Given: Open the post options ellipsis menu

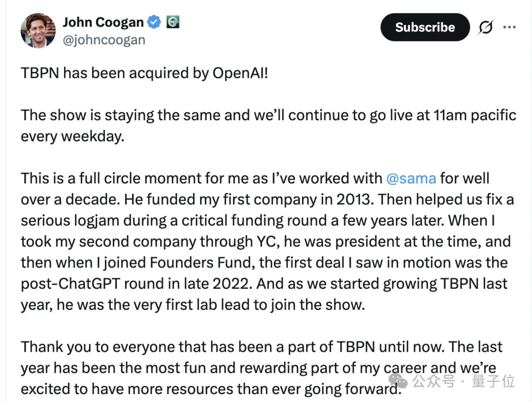Looking at the screenshot, I should [x=509, y=27].
